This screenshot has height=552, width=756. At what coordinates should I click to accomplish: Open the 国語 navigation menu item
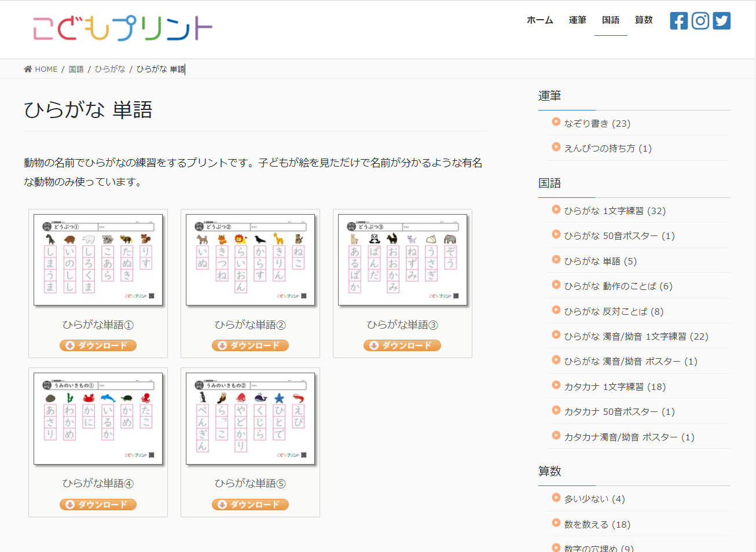click(611, 20)
